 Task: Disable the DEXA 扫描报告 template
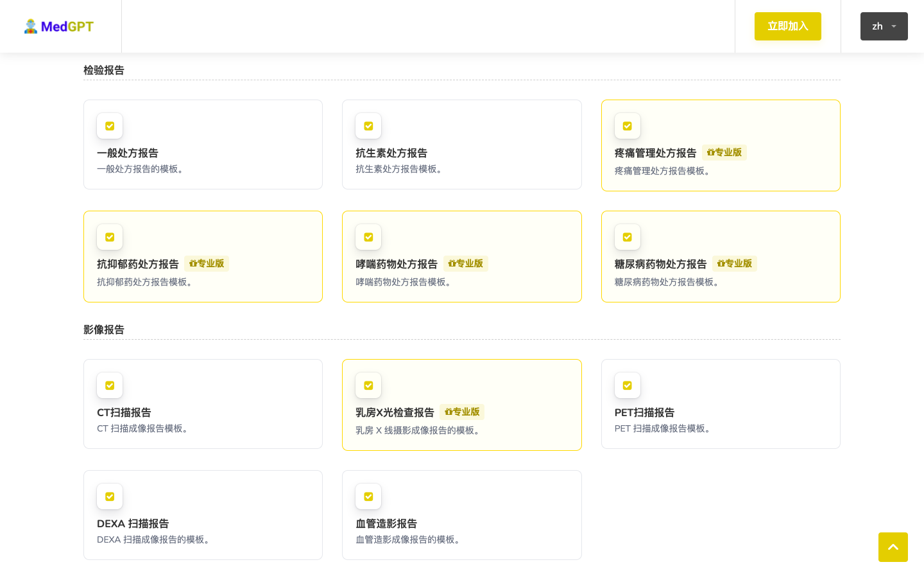tap(110, 496)
